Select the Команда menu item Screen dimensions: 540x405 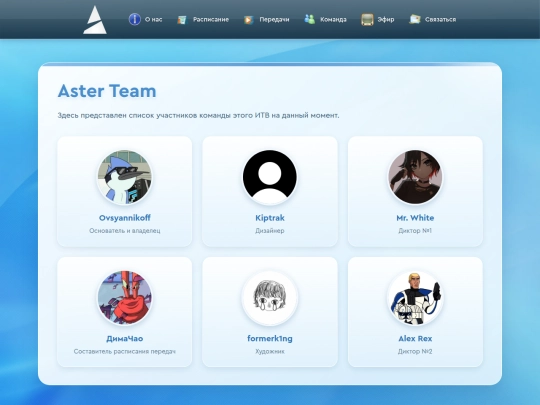(333, 20)
